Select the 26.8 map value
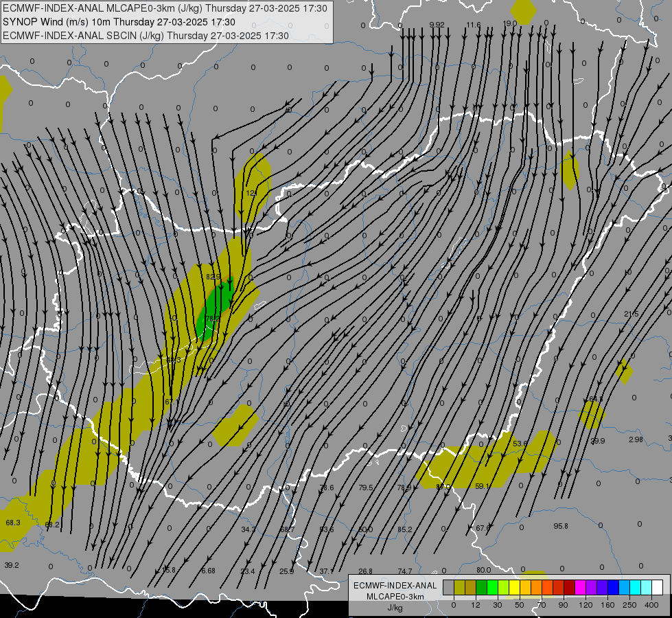Image resolution: width=672 pixels, height=618 pixels. [365, 571]
